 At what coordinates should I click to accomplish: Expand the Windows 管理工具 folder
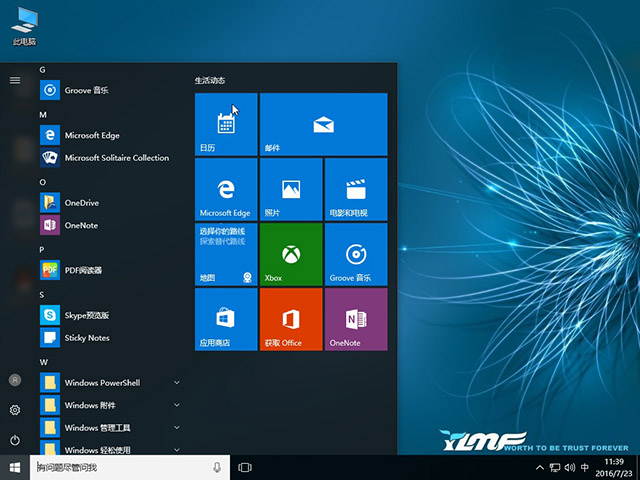coord(176,428)
